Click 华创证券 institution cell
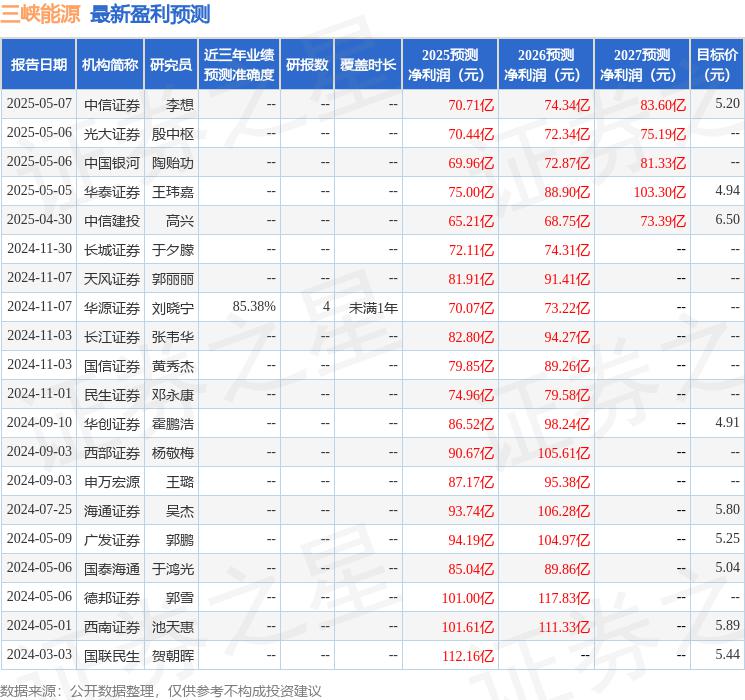The height and width of the screenshot is (700, 745). (112, 424)
